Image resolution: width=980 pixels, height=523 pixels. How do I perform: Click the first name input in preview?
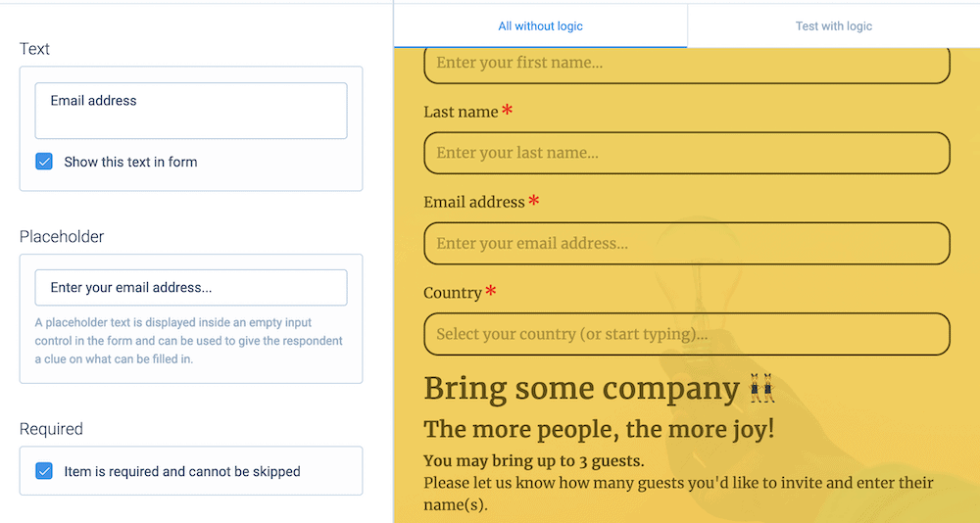687,63
